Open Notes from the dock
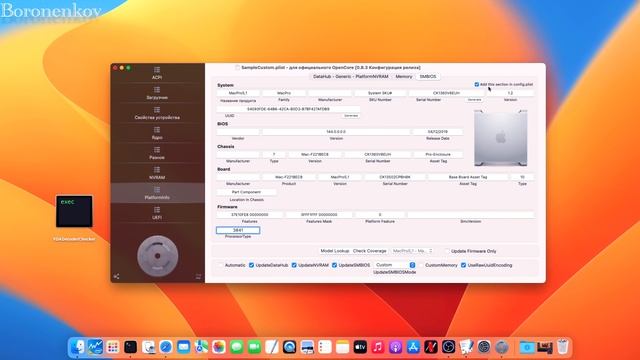 coord(342,347)
